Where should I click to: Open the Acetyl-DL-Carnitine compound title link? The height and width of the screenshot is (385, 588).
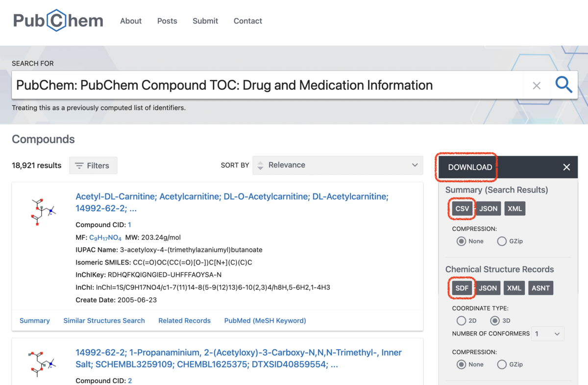coord(232,202)
